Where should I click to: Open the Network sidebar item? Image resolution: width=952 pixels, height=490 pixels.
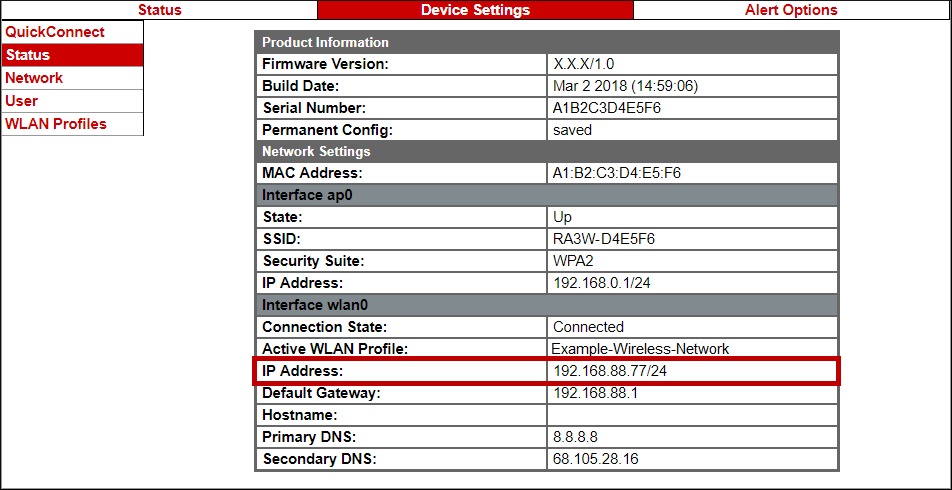click(x=34, y=78)
